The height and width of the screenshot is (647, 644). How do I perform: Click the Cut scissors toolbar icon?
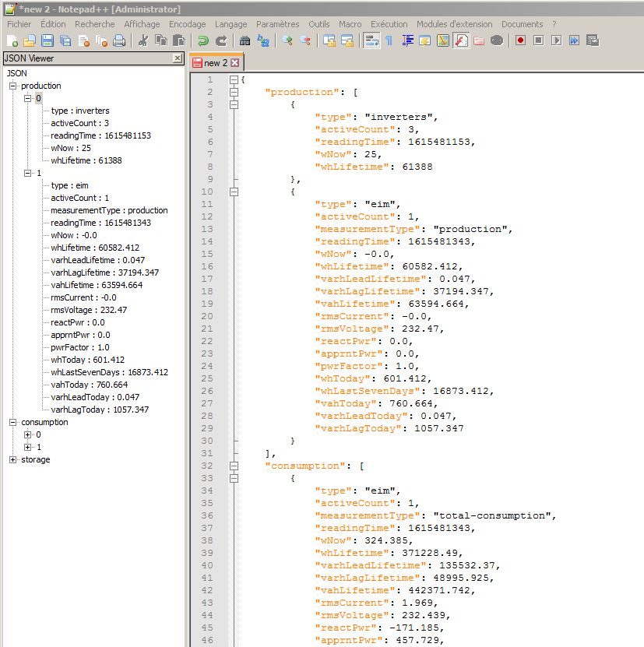click(x=143, y=40)
